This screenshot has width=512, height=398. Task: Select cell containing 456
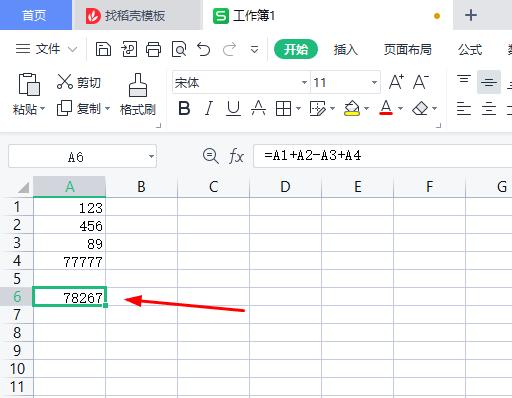point(70,225)
